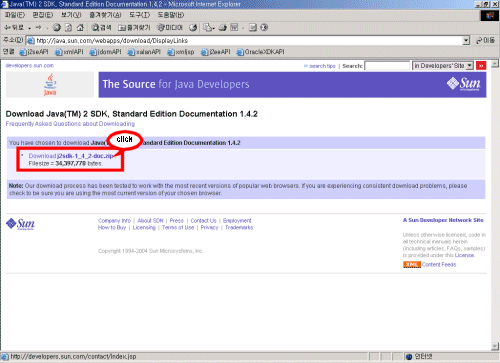Download the j2sdk-1_4_2-doc.zip file link
The height and width of the screenshot is (363, 500).
coord(71,156)
